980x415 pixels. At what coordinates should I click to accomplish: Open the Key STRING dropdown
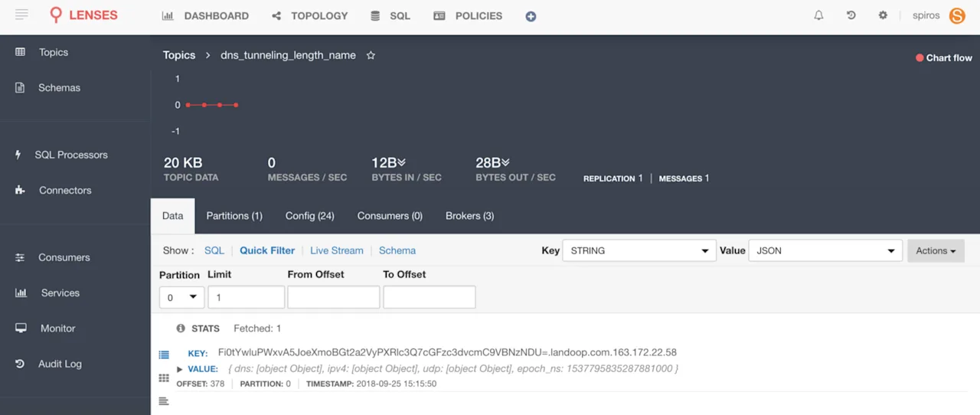coord(639,250)
